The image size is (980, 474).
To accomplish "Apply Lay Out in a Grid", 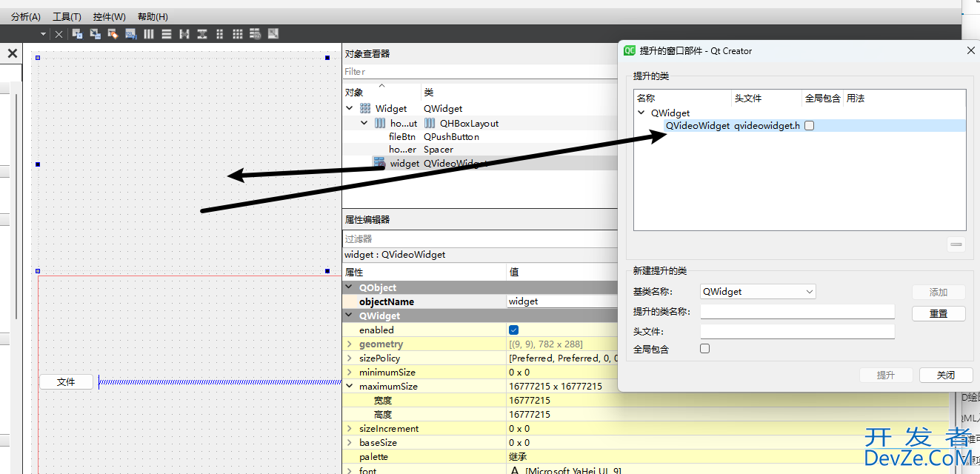I will click(x=237, y=33).
